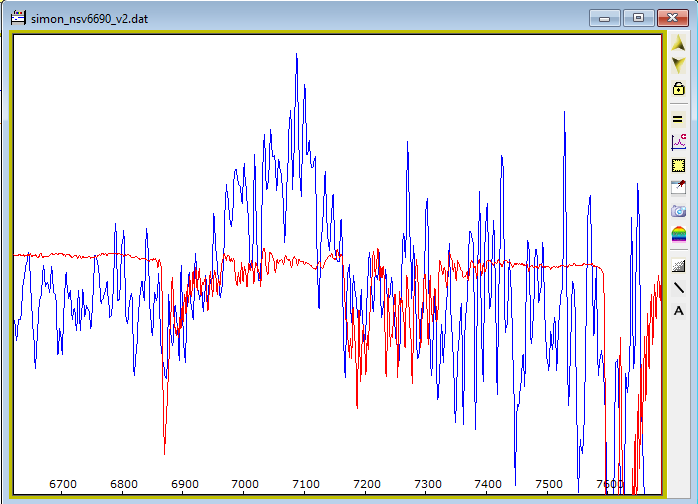Select the diagonal line drawing tool
The height and width of the screenshot is (504, 698).
click(678, 287)
